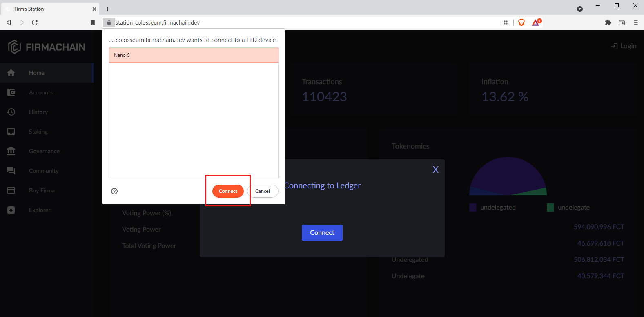Open the Accounts wallet icon
Viewport: 644px width, 317px height.
tap(11, 92)
